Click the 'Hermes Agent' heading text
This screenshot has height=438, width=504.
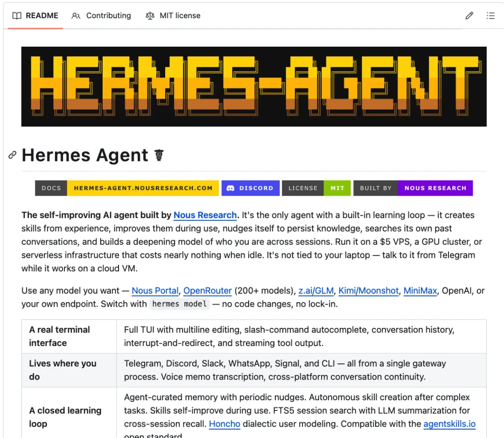tap(85, 155)
